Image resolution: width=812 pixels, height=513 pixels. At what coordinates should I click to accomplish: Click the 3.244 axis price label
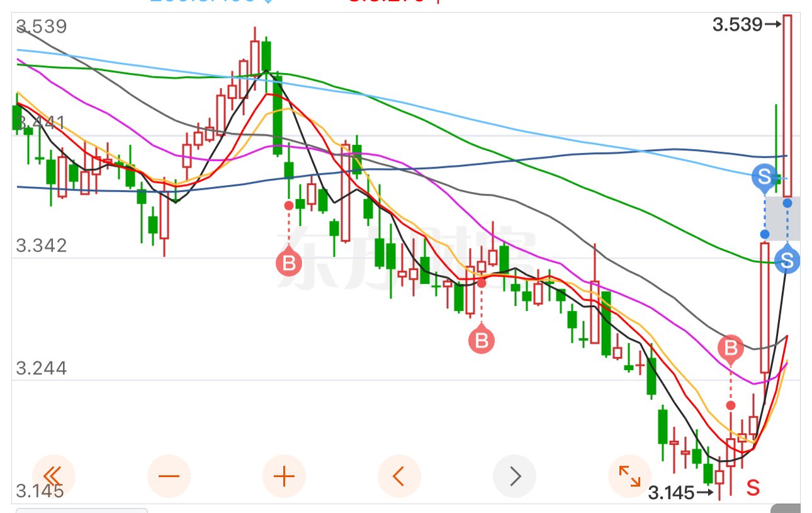[x=42, y=368]
